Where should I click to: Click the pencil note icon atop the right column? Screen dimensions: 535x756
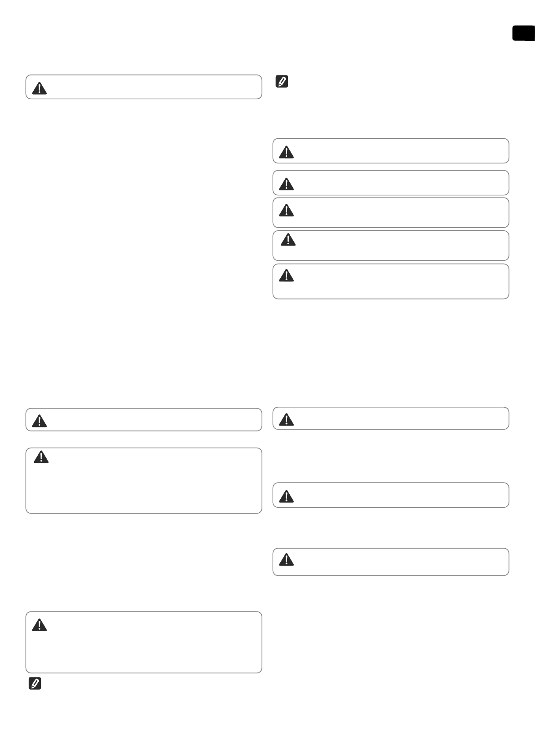pyautogui.click(x=282, y=82)
